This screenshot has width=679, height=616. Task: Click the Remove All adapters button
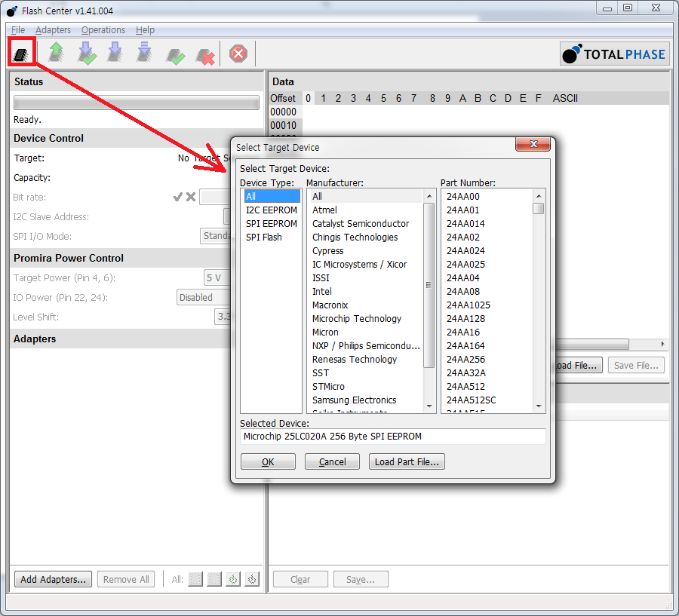(x=126, y=579)
